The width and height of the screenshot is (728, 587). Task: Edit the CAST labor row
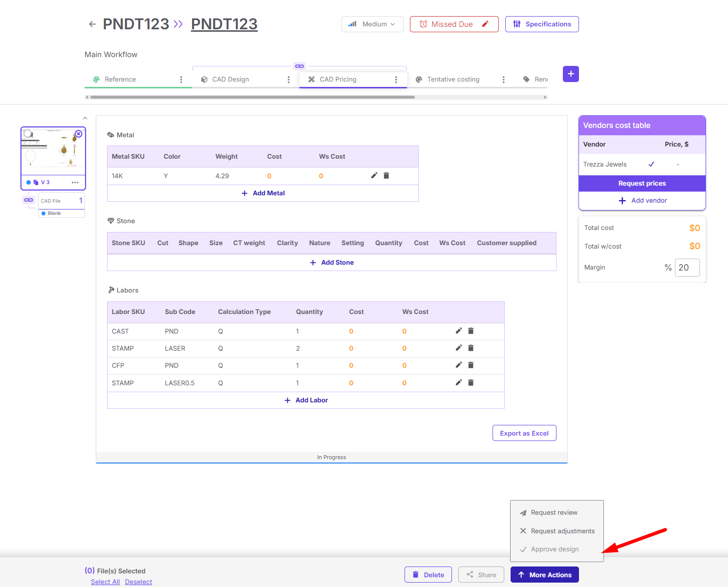click(x=459, y=331)
